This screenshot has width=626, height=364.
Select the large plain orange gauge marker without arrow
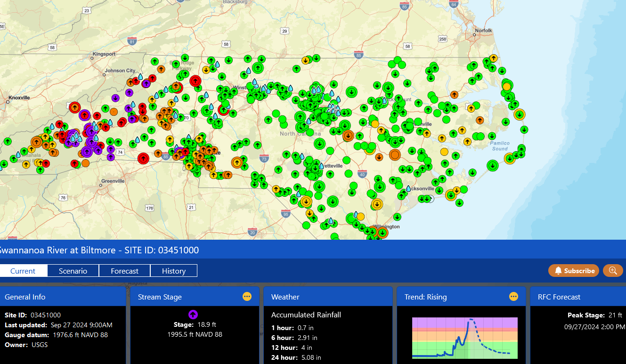tap(395, 154)
